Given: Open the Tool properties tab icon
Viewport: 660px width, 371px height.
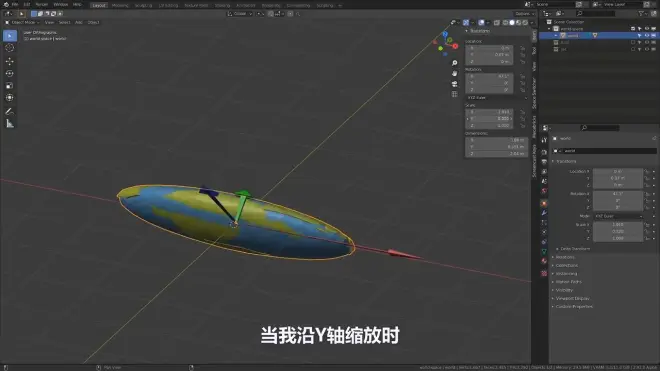Looking at the screenshot, I should 544,140.
